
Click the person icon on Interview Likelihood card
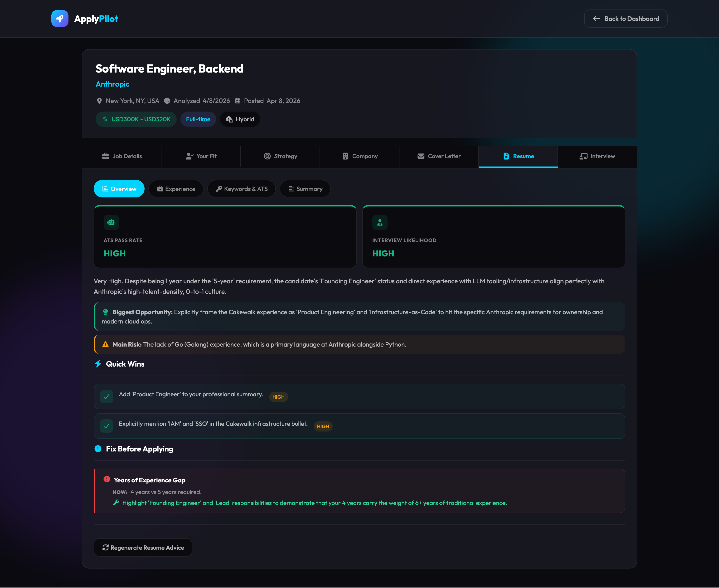click(x=380, y=223)
